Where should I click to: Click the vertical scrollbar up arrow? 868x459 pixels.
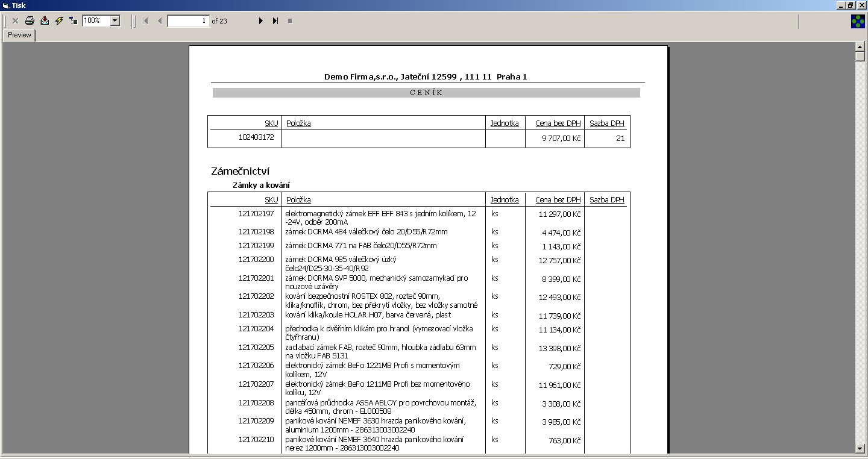coord(860,47)
